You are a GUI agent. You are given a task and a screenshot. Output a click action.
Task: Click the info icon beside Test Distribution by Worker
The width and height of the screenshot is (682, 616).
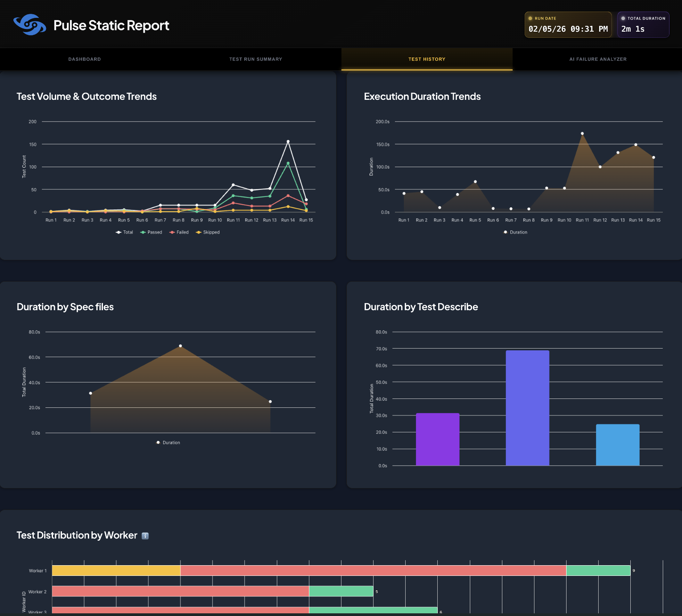pos(145,536)
